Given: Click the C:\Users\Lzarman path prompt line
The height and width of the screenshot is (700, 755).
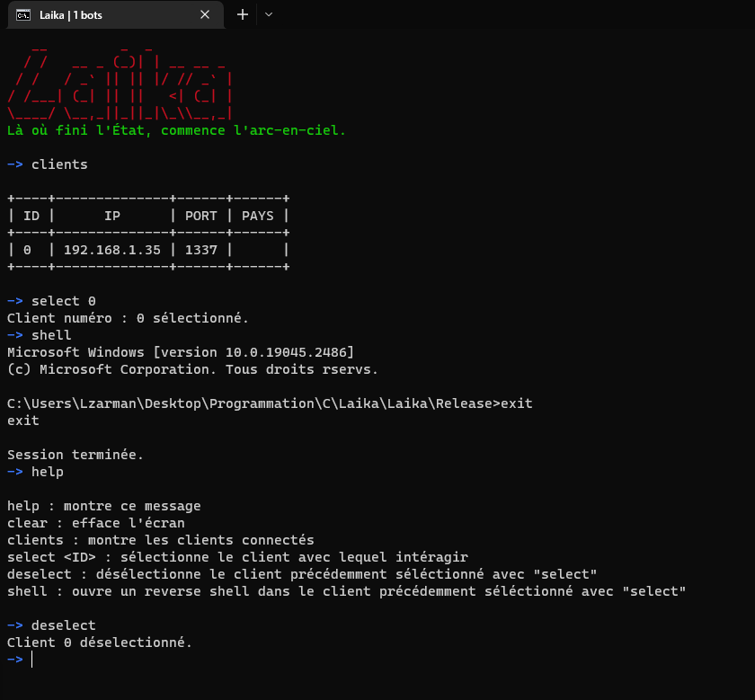Looking at the screenshot, I should coord(270,403).
